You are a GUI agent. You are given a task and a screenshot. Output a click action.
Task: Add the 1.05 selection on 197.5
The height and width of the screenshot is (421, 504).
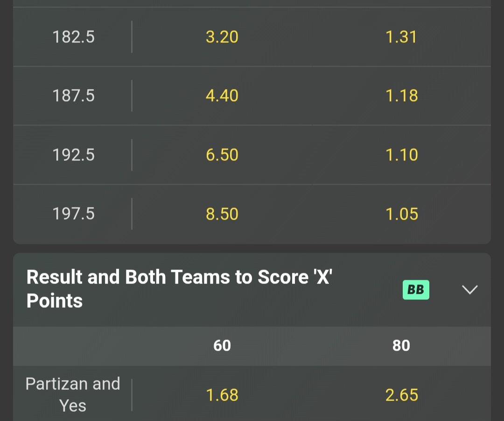(401, 214)
